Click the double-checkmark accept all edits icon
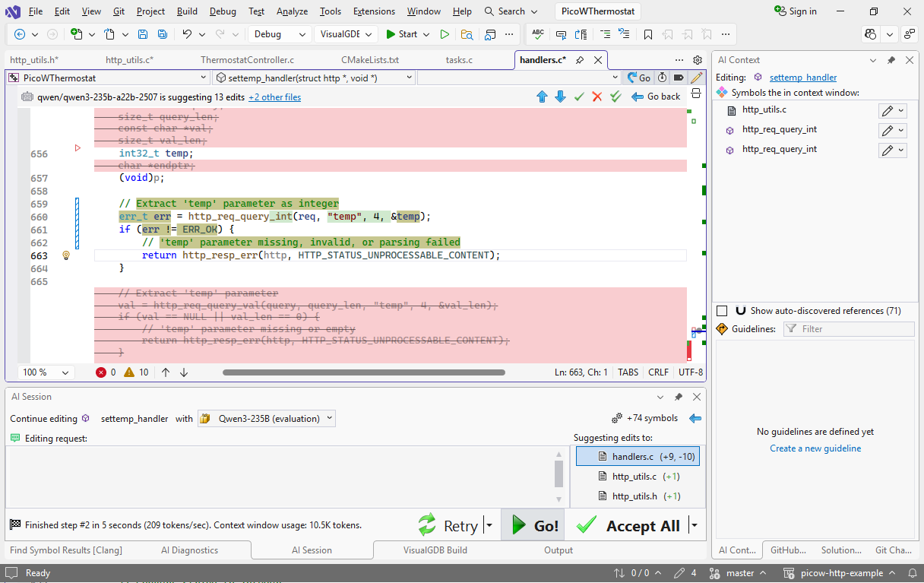The height and width of the screenshot is (583, 924). [x=615, y=97]
